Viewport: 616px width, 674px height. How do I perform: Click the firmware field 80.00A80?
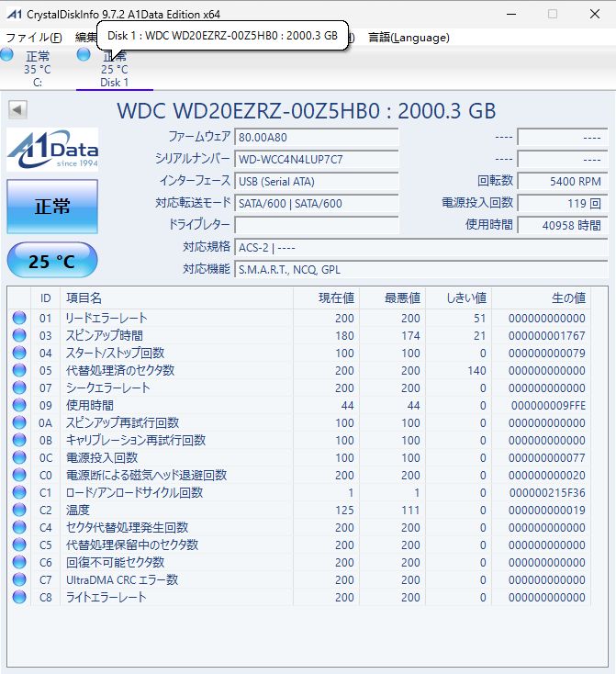click(317, 137)
